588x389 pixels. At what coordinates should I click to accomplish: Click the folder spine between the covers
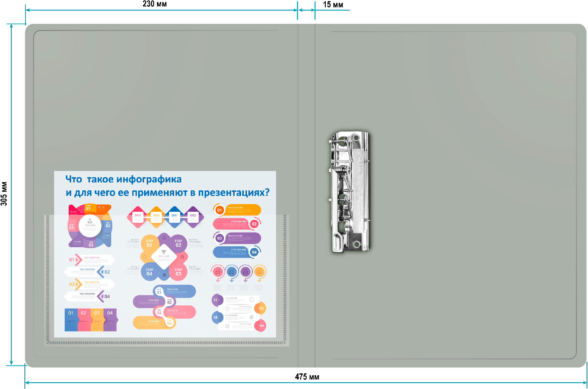306,194
